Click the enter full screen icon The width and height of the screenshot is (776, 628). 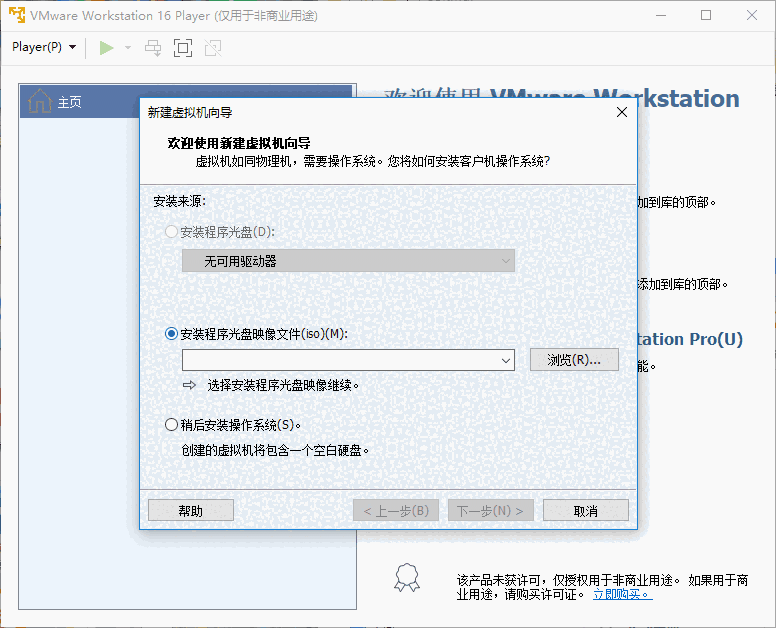[183, 48]
